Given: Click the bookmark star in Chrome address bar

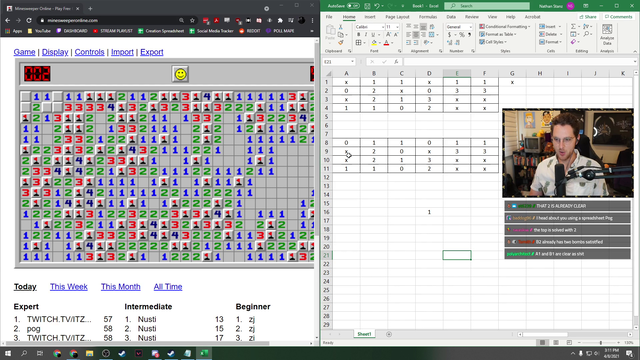Looking at the screenshot, I should (x=192, y=20).
